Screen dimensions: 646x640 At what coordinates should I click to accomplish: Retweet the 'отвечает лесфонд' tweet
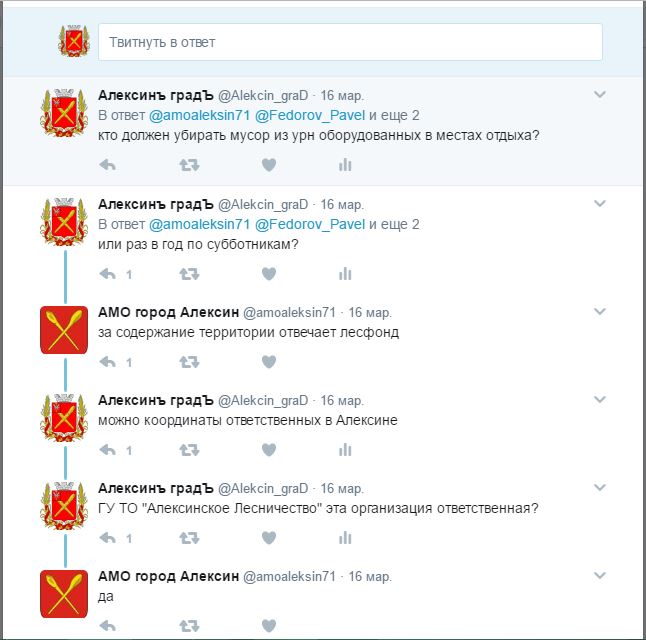(190, 362)
